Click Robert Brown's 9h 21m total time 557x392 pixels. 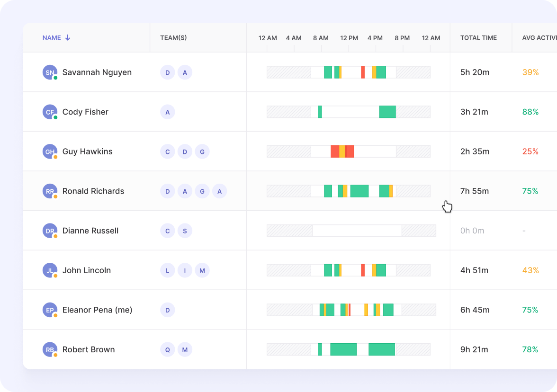click(474, 350)
